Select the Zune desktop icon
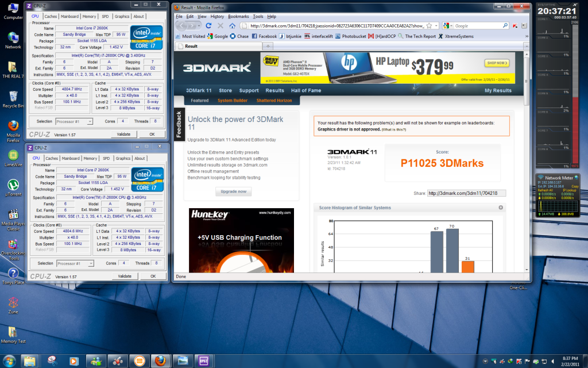The height and width of the screenshot is (368, 588). [x=13, y=305]
